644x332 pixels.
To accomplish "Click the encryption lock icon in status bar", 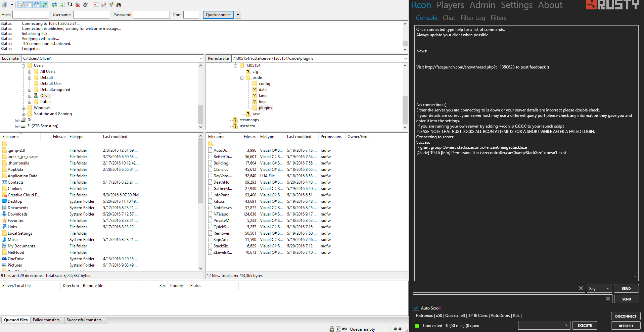I will pos(332,329).
